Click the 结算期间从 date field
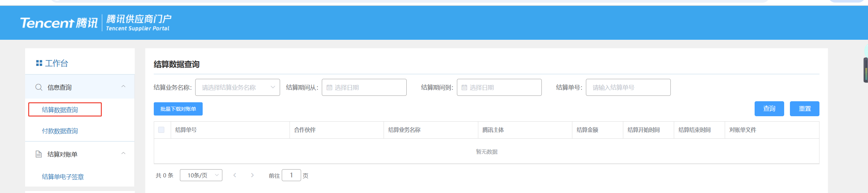868x193 pixels. pyautogui.click(x=364, y=87)
